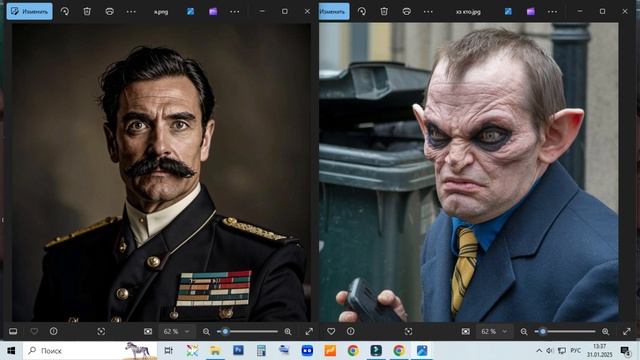Click the a.png file name in title bar
The height and width of the screenshot is (360, 640).
click(x=161, y=12)
